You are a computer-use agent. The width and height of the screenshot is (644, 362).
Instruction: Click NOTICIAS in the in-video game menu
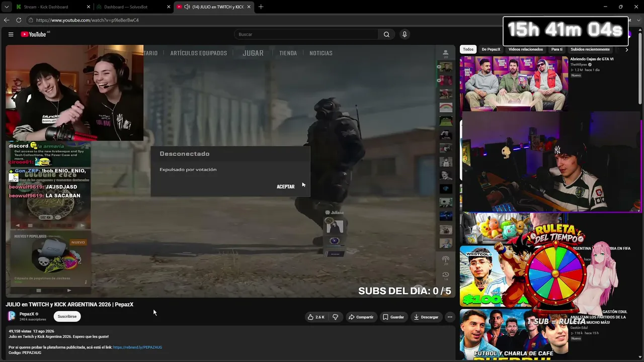point(321,53)
